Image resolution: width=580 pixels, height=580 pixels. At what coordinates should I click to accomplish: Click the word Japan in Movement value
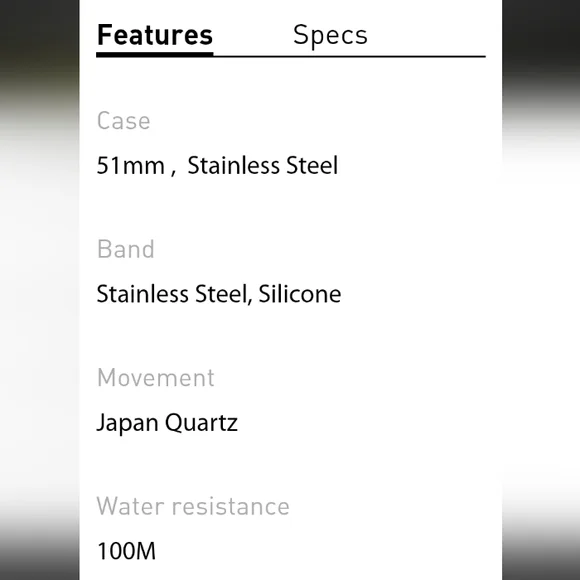[128, 423]
